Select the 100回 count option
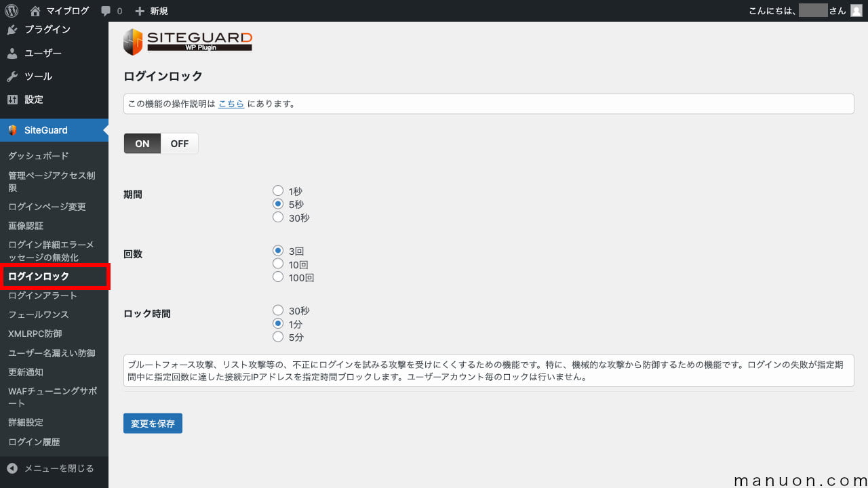Screen dimensions: 868x488 click(278, 277)
